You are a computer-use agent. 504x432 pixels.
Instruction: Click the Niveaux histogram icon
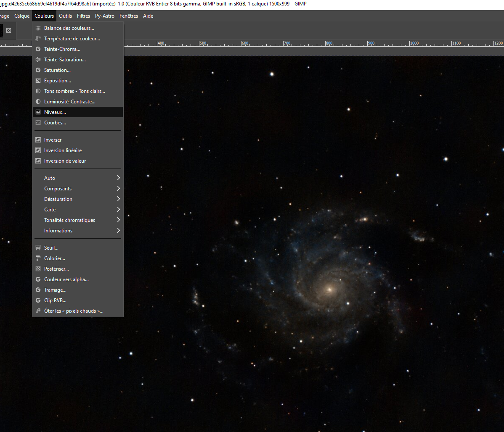pos(38,112)
